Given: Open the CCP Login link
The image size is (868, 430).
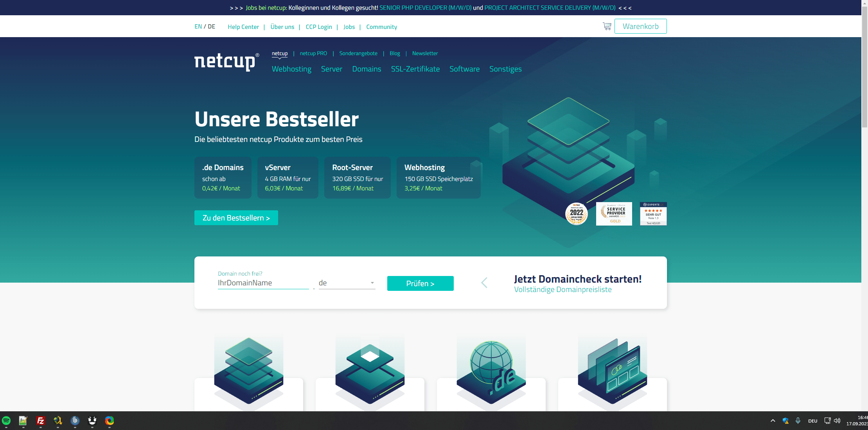Looking at the screenshot, I should (x=319, y=27).
